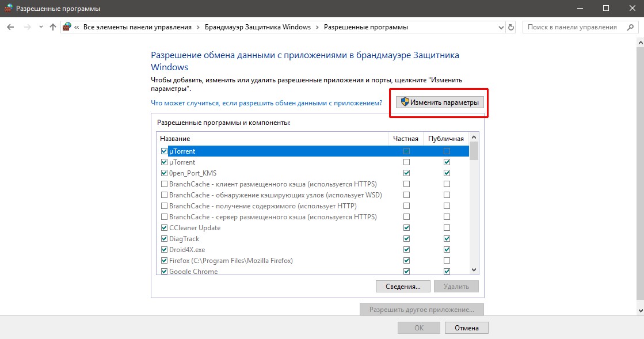Click window scrollbar down arrow on right edge
Image resolution: width=644 pixels, height=339 pixels.
(641, 311)
